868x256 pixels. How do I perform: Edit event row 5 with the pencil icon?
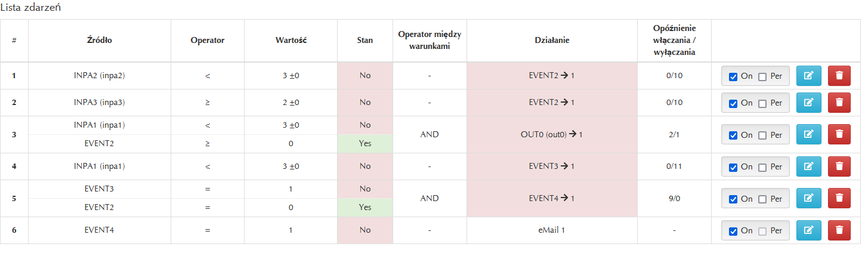pyautogui.click(x=808, y=198)
